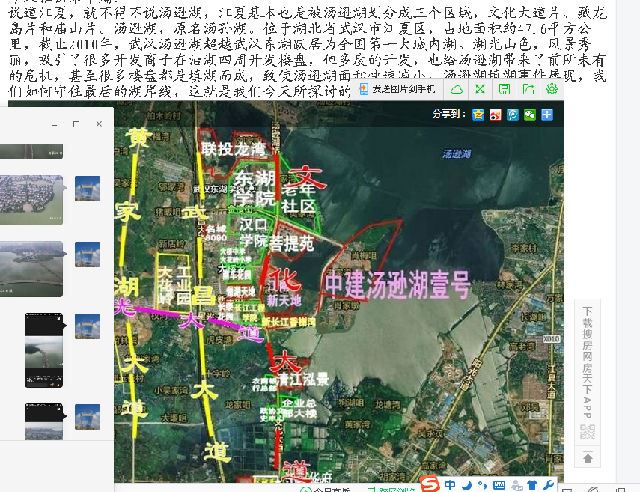
Task: Click the send picture to phone button
Action: tap(397, 89)
